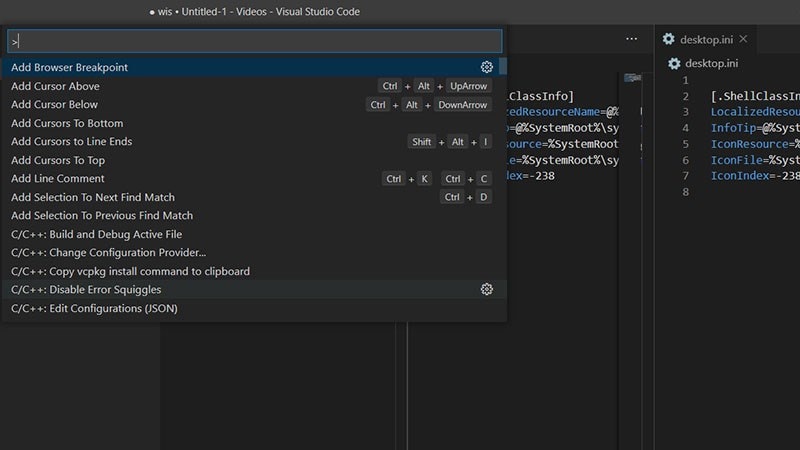The image size is (800, 450).
Task: Click the command palette list scrollbar
Action: [503, 66]
